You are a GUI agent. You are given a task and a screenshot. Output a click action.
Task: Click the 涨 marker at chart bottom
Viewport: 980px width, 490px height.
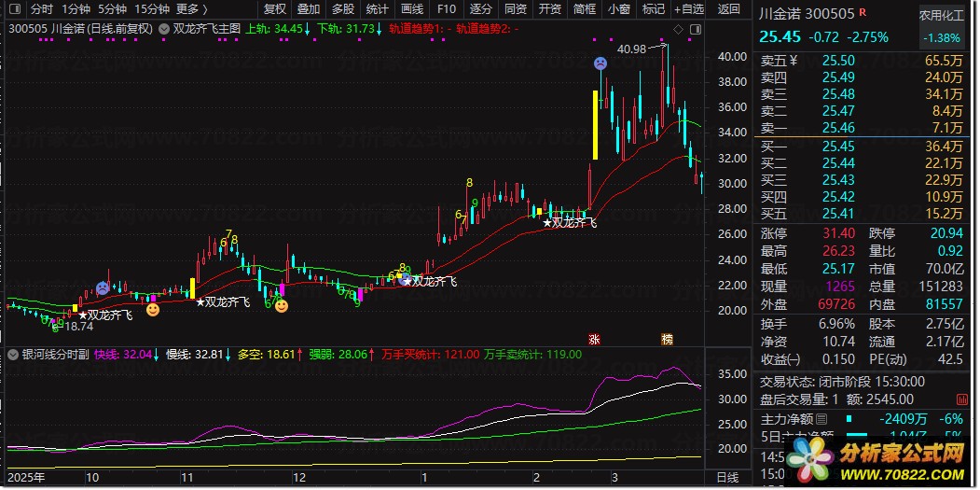click(594, 339)
